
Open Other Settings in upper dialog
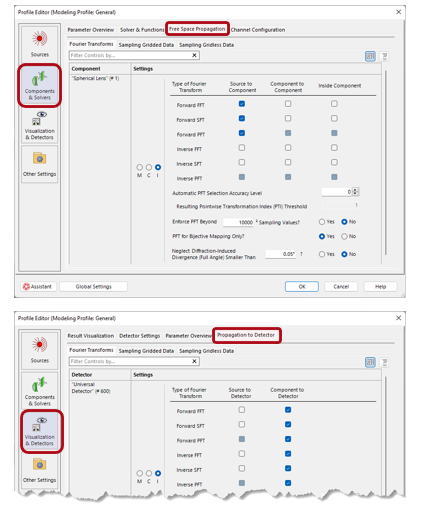40,164
